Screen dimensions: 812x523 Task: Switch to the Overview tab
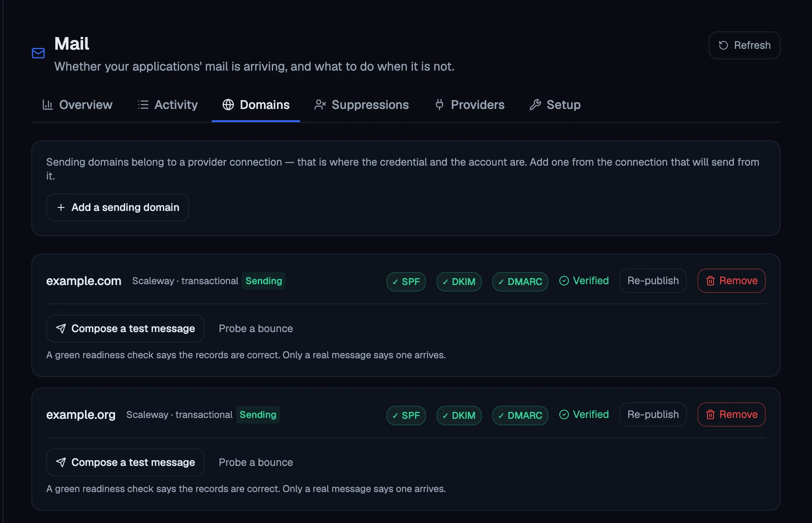point(77,105)
